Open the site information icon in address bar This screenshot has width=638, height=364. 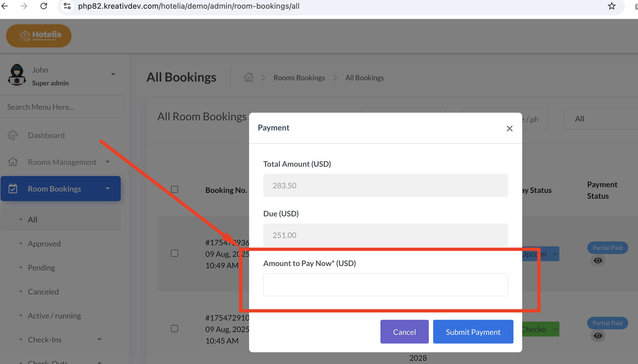pyautogui.click(x=67, y=6)
